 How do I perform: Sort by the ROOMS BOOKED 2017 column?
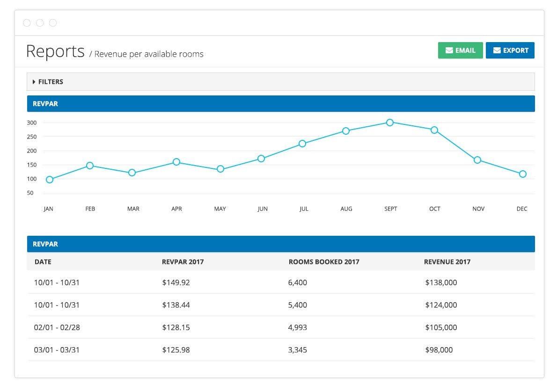[x=324, y=262]
